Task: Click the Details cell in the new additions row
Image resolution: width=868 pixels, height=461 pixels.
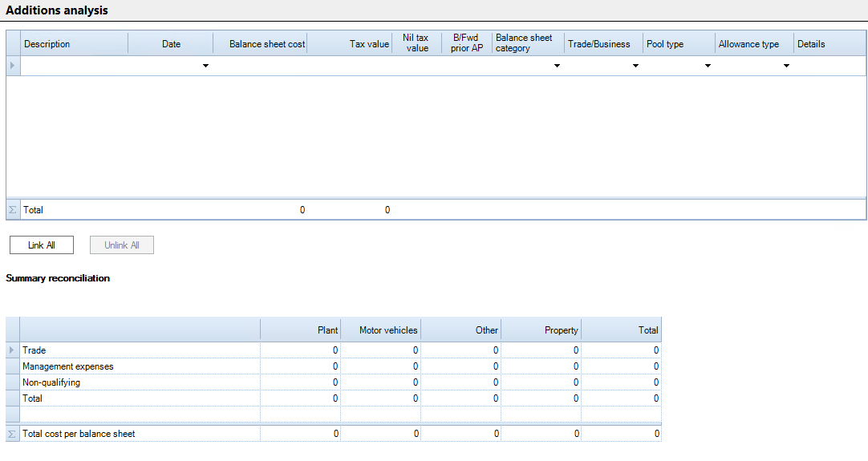Action: 829,66
